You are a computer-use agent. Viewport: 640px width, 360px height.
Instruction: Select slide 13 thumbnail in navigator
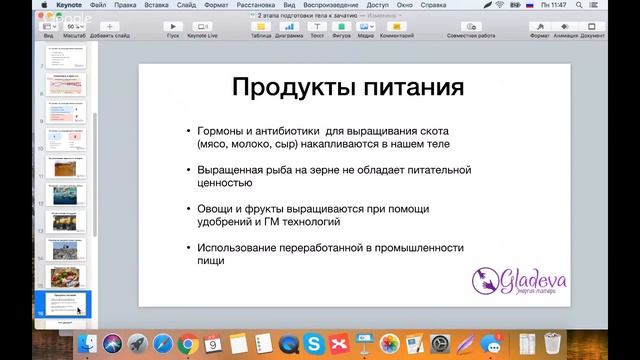(66, 222)
